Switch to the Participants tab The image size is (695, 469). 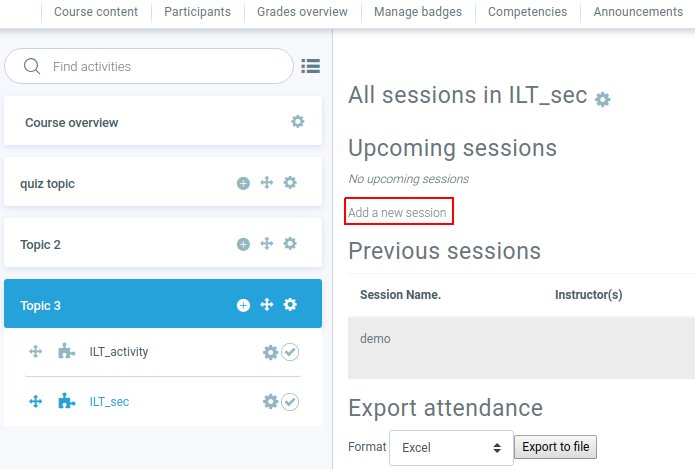point(197,12)
